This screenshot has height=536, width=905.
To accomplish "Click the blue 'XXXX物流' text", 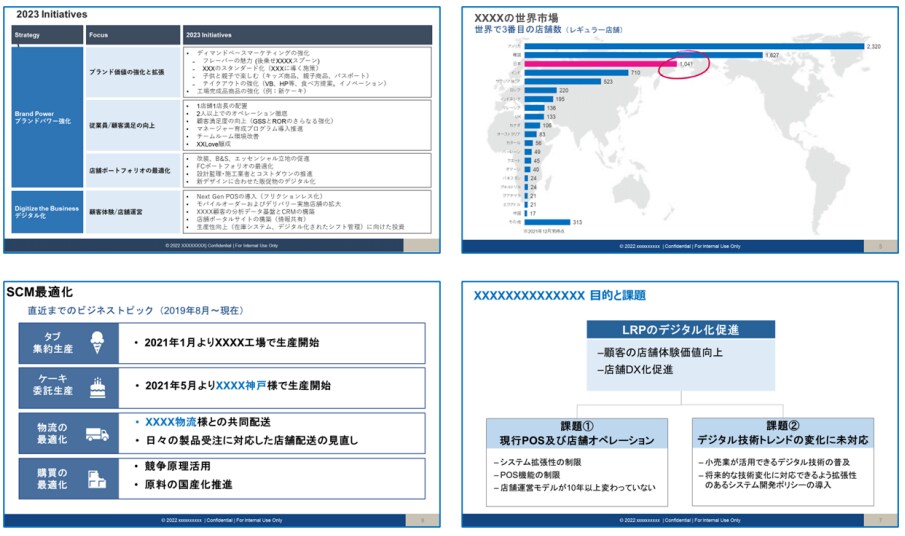I will (170, 422).
